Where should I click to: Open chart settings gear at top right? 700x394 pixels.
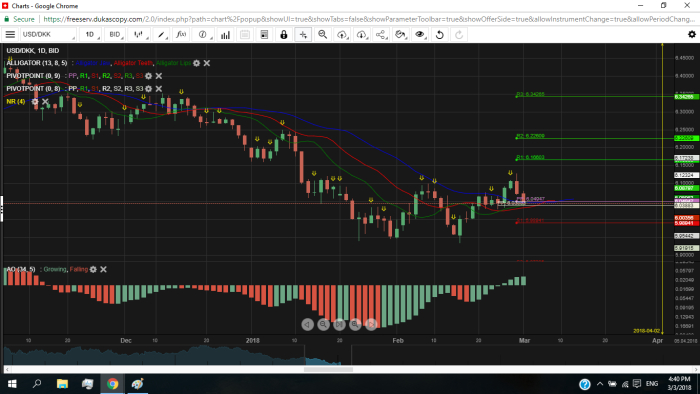[x=692, y=34]
